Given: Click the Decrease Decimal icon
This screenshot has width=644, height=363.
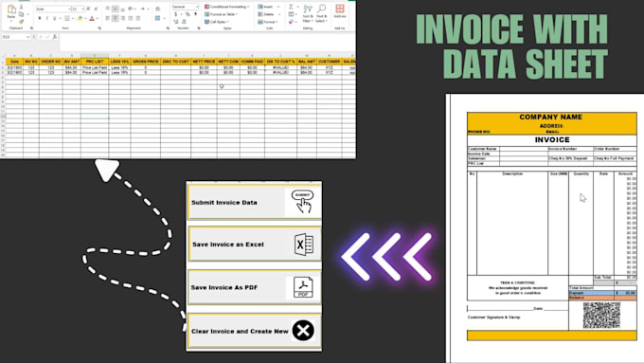Looking at the screenshot, I should (184, 22).
